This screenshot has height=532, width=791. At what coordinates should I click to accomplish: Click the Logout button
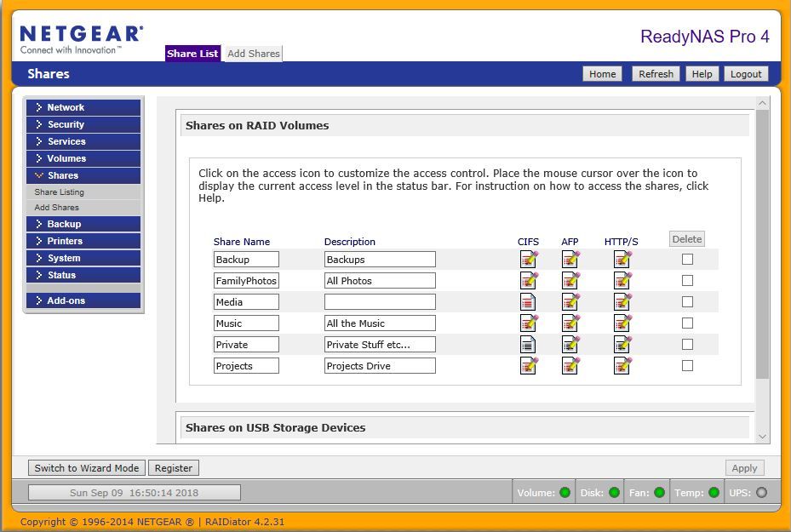745,74
